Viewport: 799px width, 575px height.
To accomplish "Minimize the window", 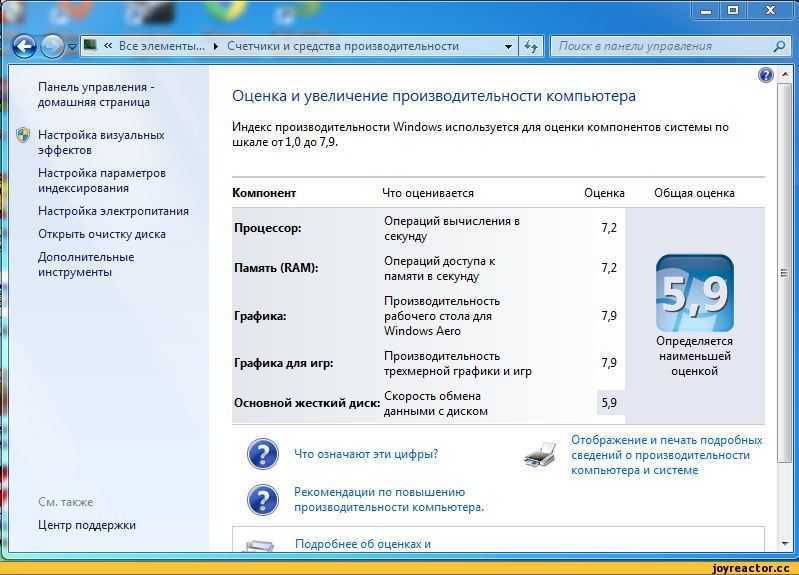I will [x=706, y=11].
